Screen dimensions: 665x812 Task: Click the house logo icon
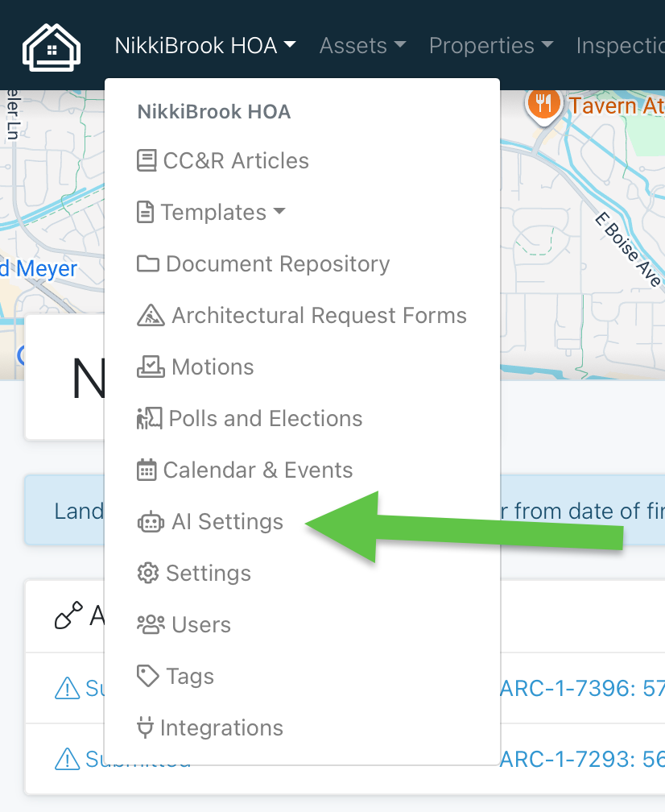(x=52, y=47)
